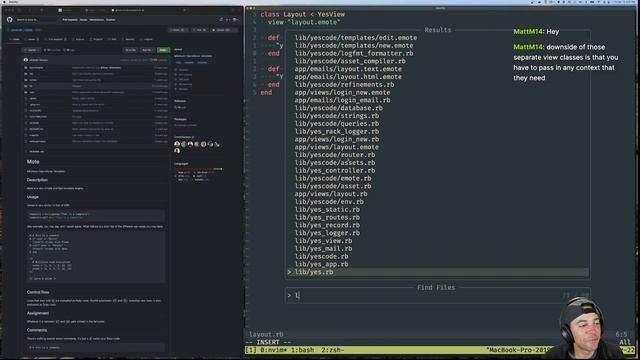Viewport: 640px width, 360px height.
Task: Select app/emails/layout.html.emote in results
Action: click(348, 77)
